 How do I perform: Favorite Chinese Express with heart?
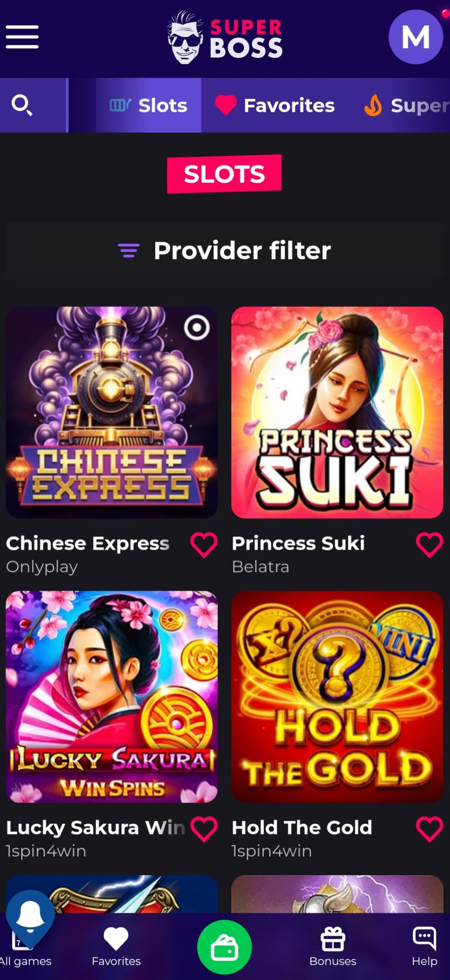pyautogui.click(x=204, y=545)
